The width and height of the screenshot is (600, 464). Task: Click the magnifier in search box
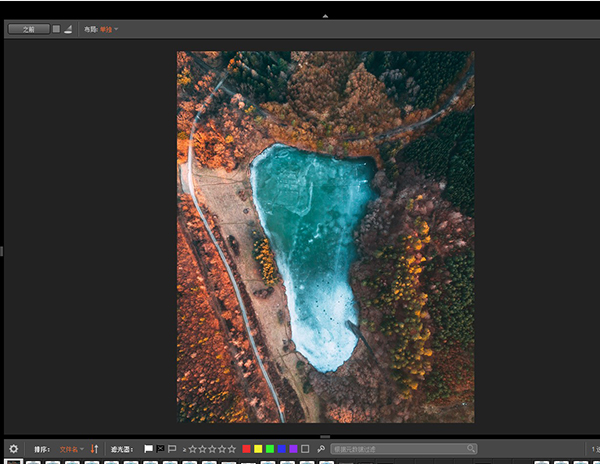click(471, 449)
